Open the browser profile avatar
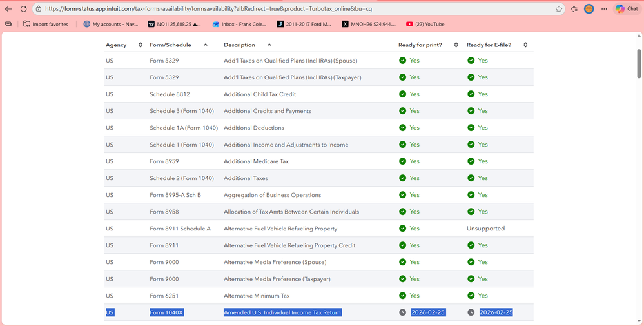Image resolution: width=644 pixels, height=326 pixels. [x=589, y=8]
